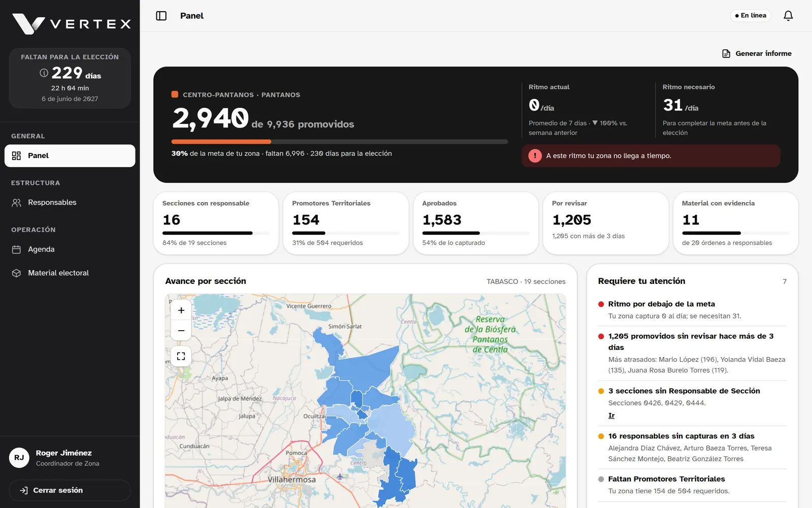Click the Generar informe document icon
The image size is (812, 508).
point(726,53)
